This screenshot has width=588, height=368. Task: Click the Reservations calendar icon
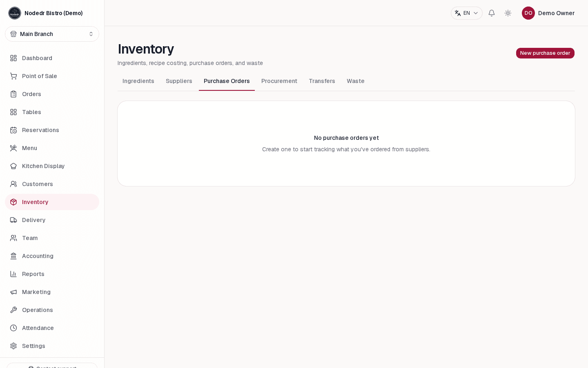coord(13,130)
